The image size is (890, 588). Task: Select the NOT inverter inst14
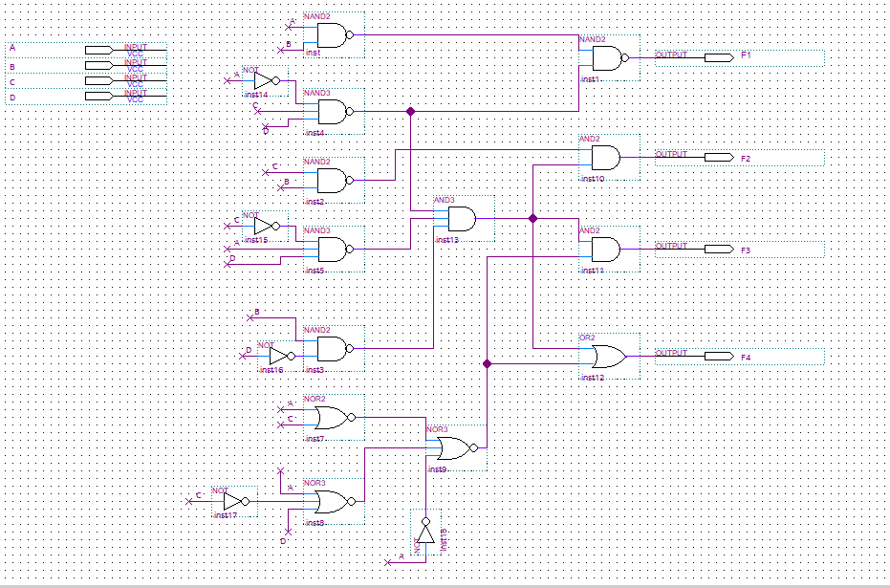tap(260, 81)
